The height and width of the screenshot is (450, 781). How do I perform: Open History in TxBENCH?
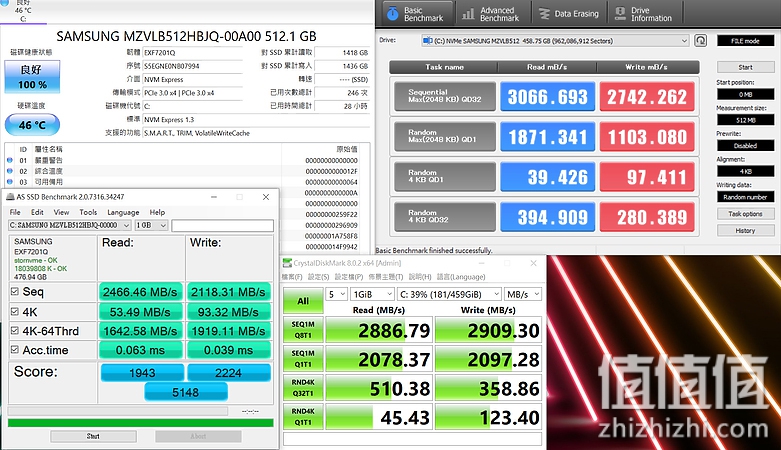(x=745, y=230)
